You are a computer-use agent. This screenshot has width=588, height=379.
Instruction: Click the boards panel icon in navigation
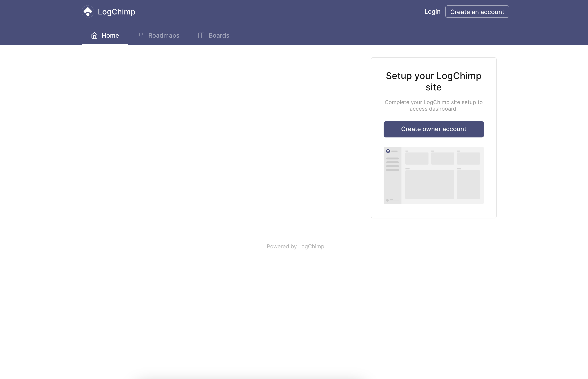point(201,35)
